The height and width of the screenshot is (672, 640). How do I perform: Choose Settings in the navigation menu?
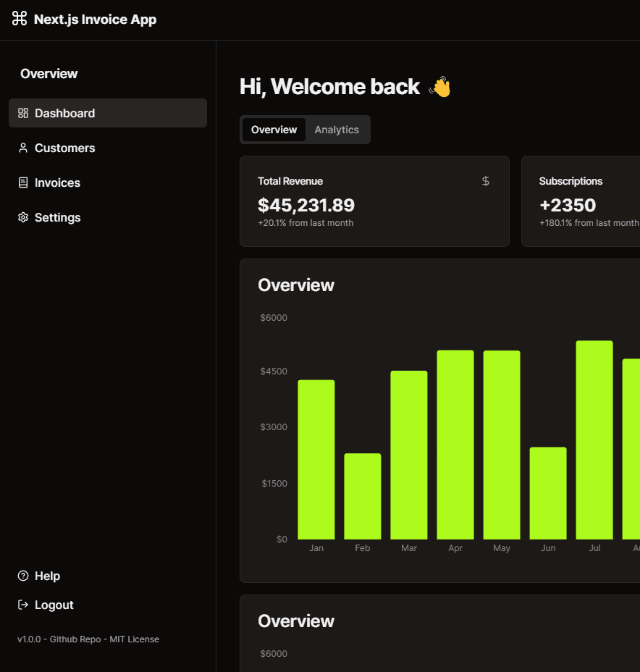[x=58, y=217]
